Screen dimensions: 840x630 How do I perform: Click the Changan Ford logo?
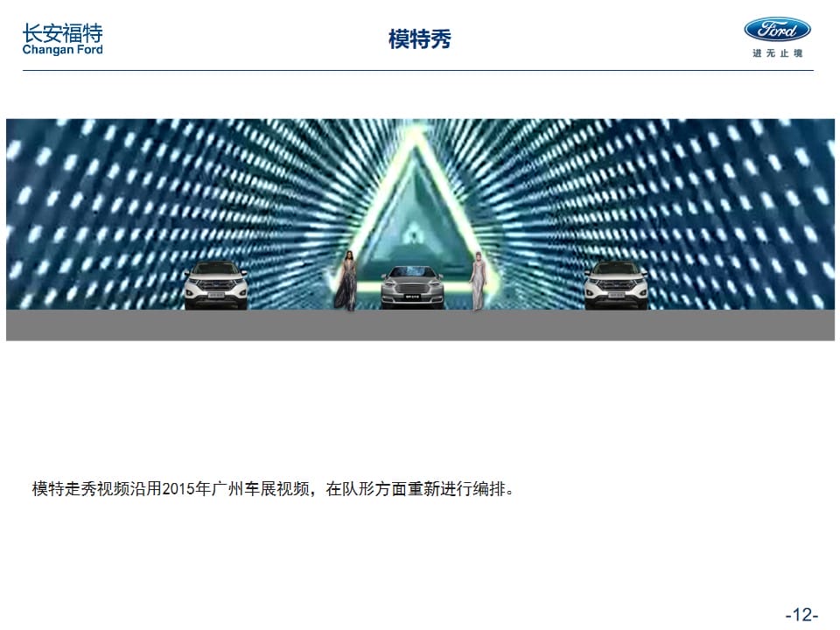[62, 39]
